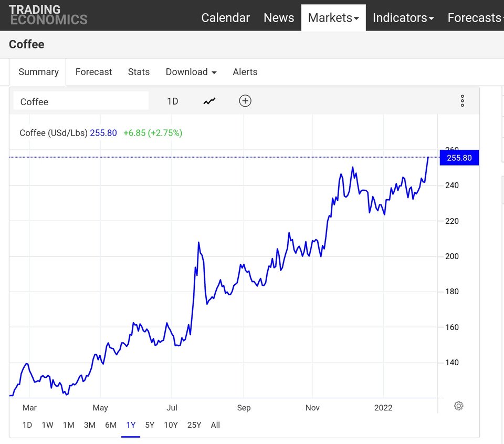Select the 1M time range

68,425
